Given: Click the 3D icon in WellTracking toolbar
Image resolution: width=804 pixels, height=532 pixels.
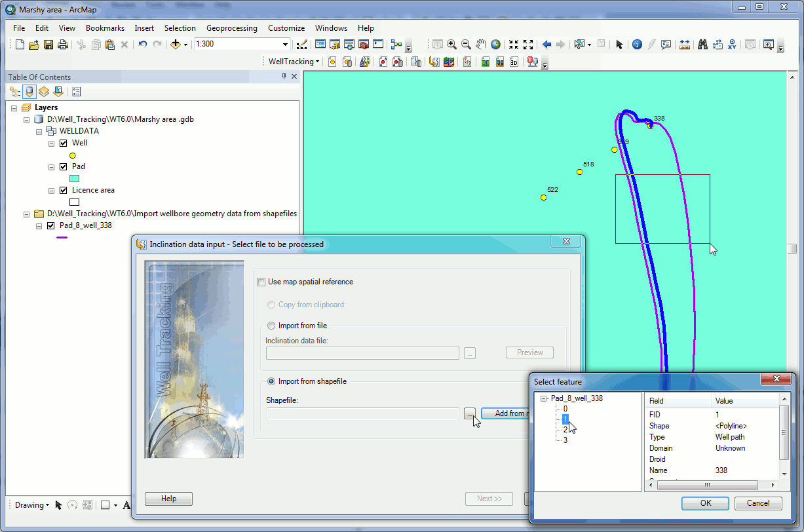Looking at the screenshot, I should 514,62.
